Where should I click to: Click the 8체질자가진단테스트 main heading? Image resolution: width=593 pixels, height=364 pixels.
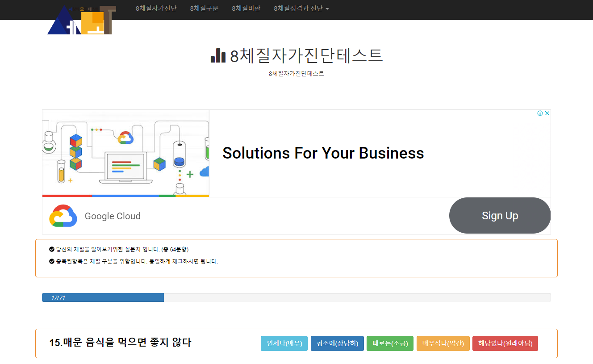(306, 56)
